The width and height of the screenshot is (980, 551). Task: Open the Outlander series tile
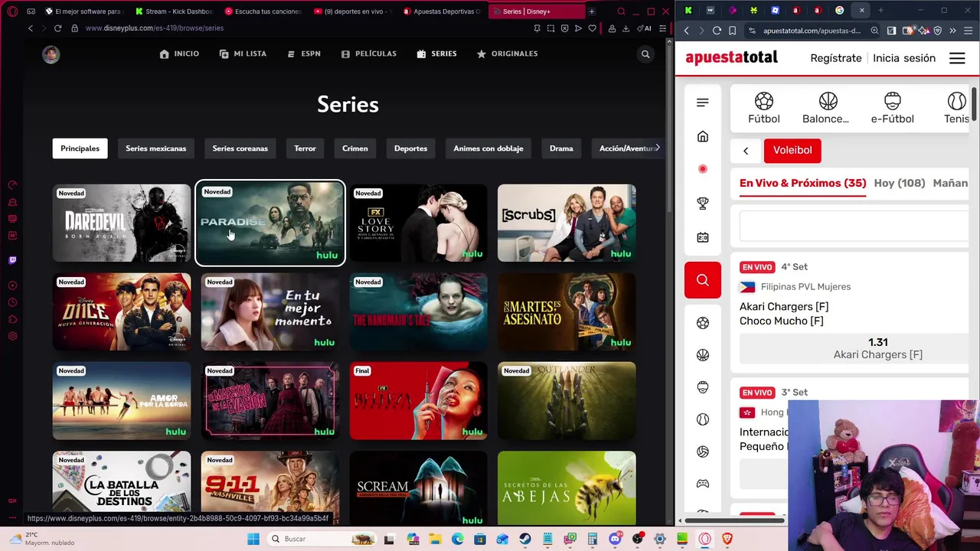click(567, 401)
